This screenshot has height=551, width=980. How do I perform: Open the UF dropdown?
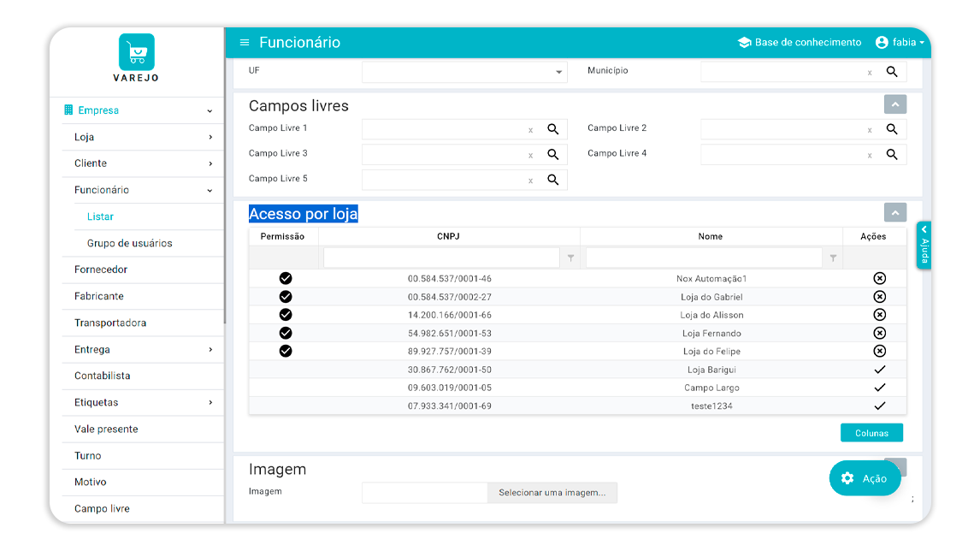(464, 72)
